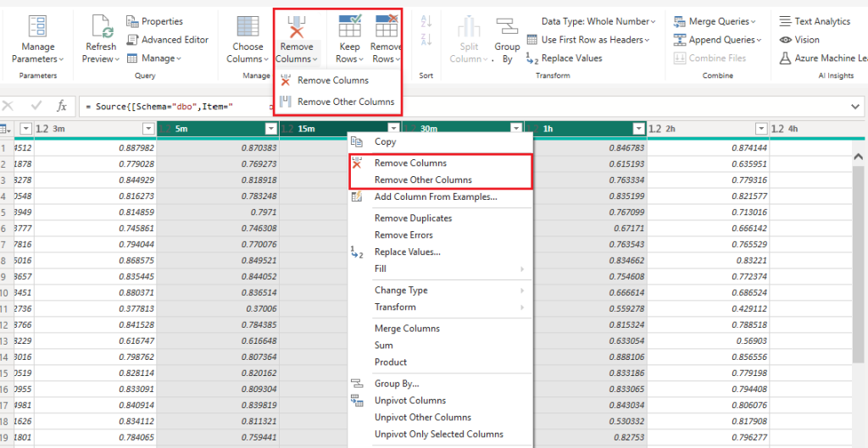Screen dimensions: 868x448
Task: Select Unpivot Only Selected Columns
Action: [x=441, y=434]
